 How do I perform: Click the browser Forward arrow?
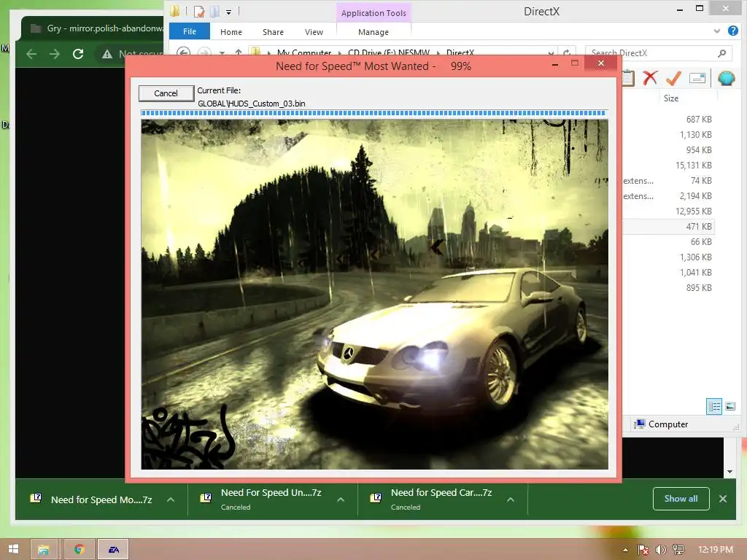[55, 54]
